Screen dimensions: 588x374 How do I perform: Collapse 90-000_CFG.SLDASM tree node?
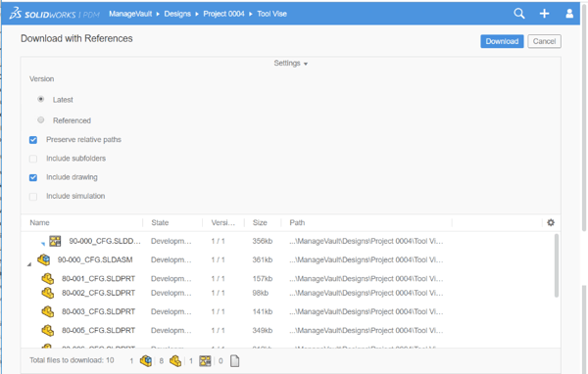pyautogui.click(x=29, y=264)
